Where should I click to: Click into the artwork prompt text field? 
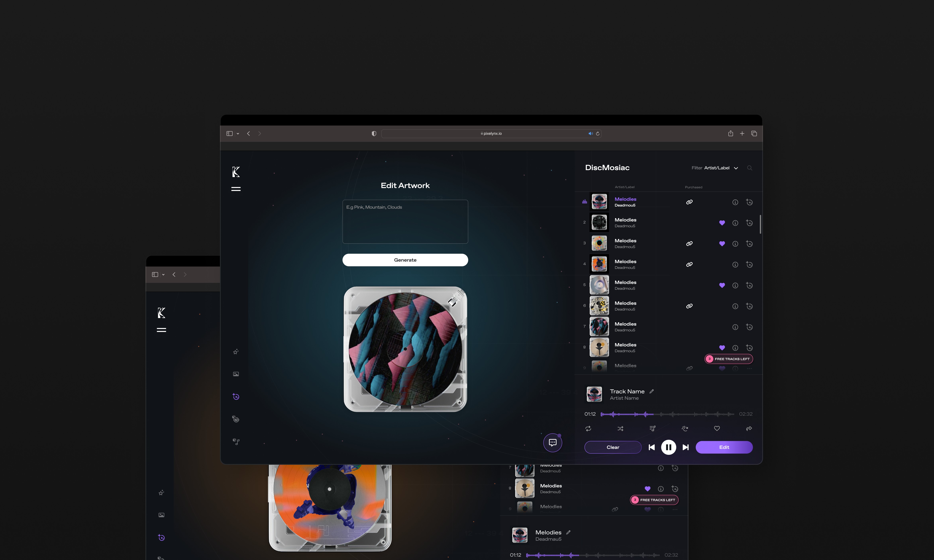(x=405, y=221)
